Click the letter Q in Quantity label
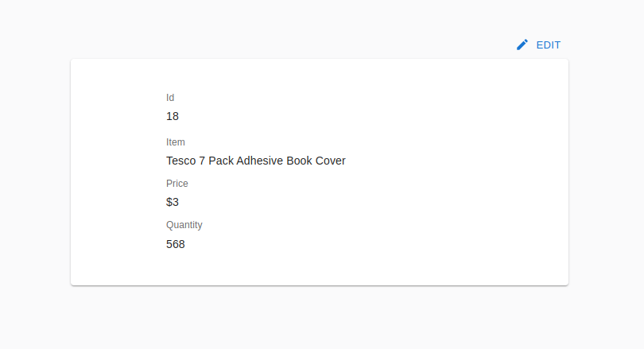This screenshot has width=644, height=349. [170, 225]
